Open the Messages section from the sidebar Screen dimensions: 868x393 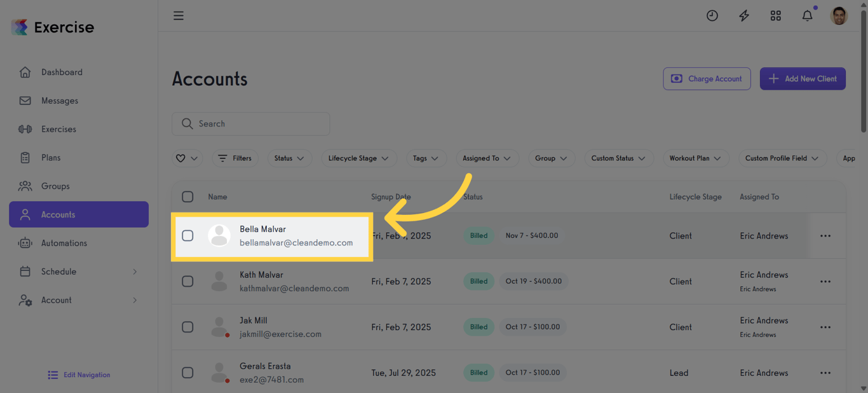tap(59, 100)
